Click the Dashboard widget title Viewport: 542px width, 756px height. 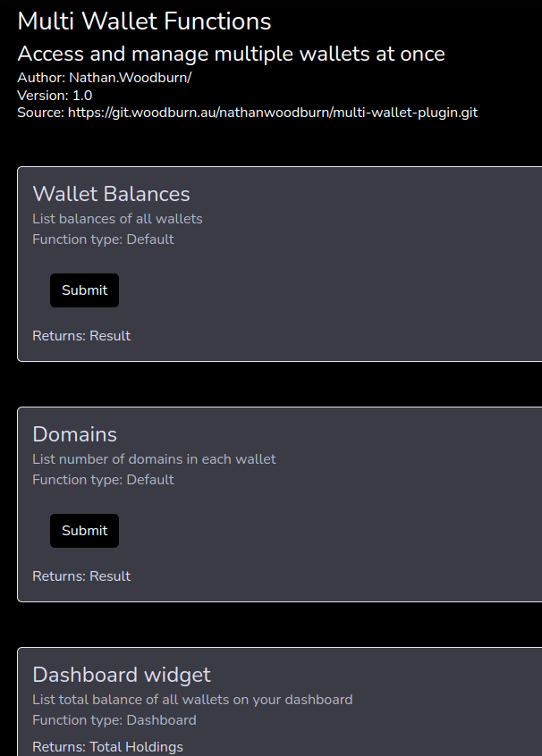click(122, 675)
